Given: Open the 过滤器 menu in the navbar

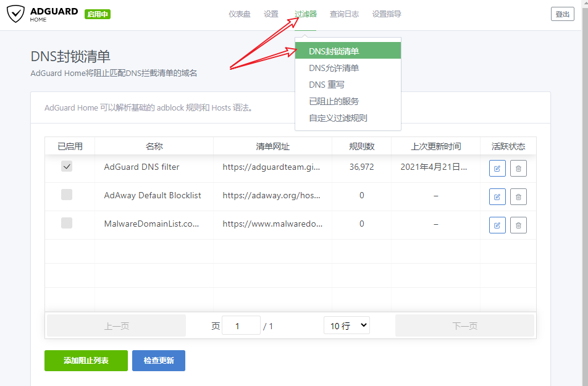Looking at the screenshot, I should (x=305, y=14).
